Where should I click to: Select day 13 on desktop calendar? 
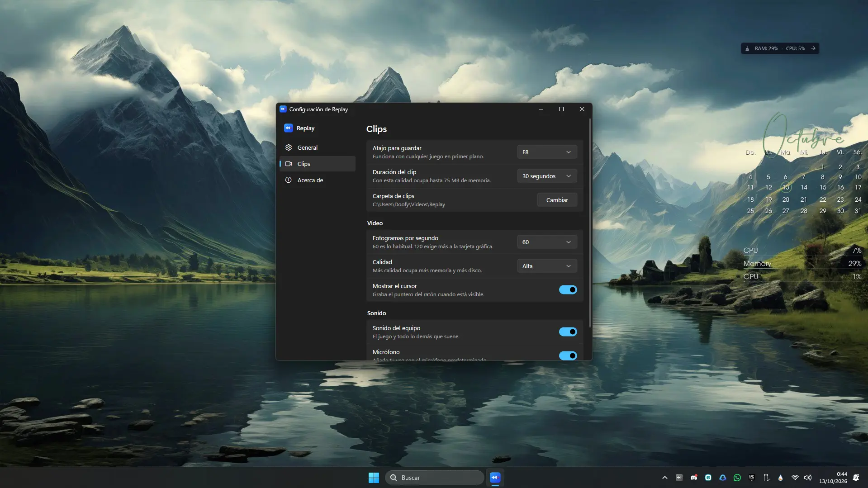click(x=786, y=187)
